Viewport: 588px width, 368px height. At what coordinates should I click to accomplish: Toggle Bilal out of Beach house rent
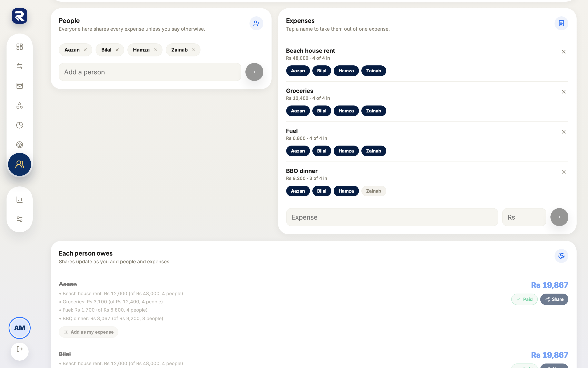tap(321, 71)
